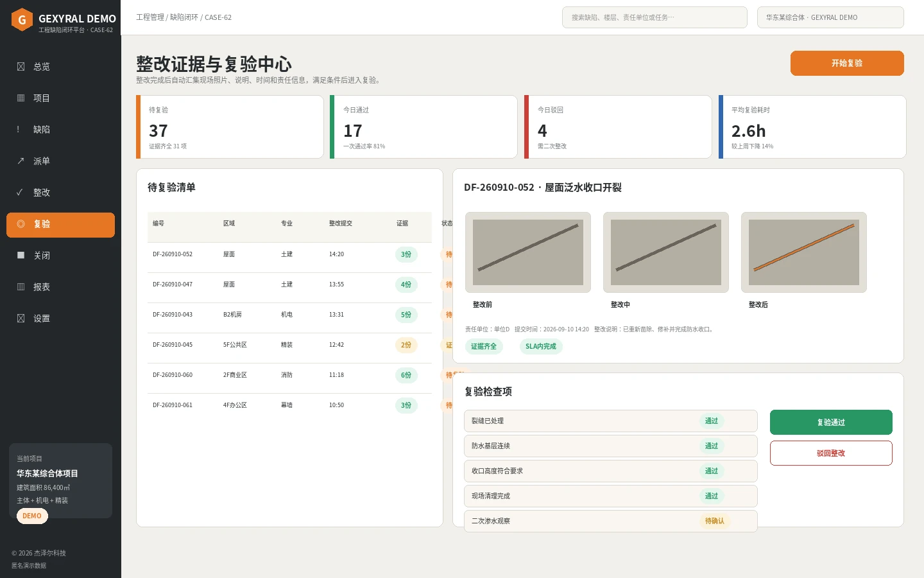924x578 pixels.
Task: Select the 总览 sidebar icon
Action: 21,66
